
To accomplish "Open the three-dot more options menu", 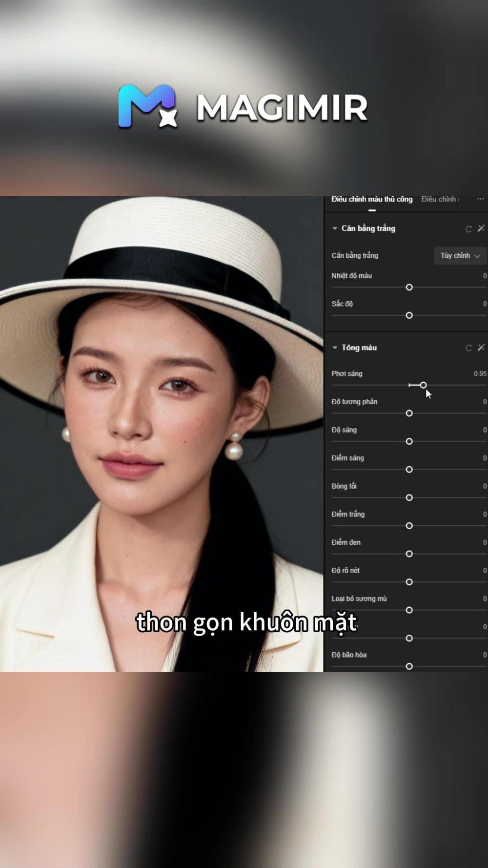I will pos(481,199).
